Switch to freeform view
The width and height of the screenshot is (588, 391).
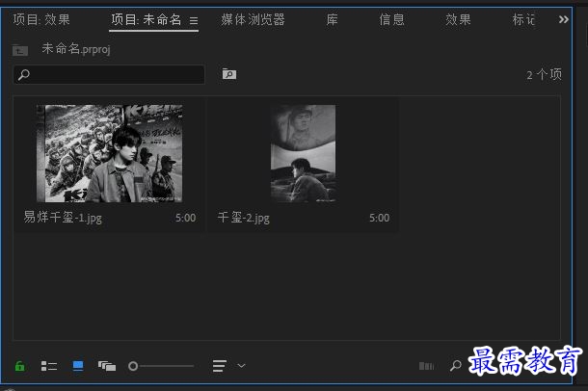coord(107,366)
